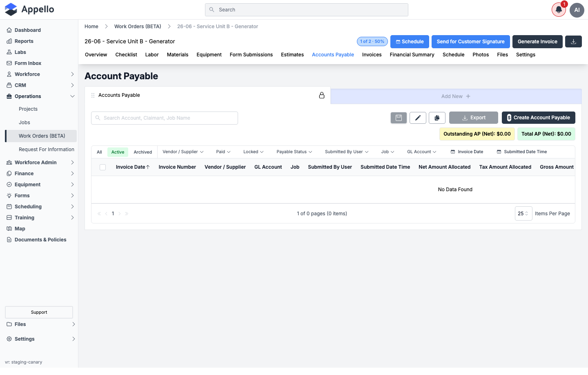Open the Job filter dropdown
The width and height of the screenshot is (588, 375).
tap(388, 152)
